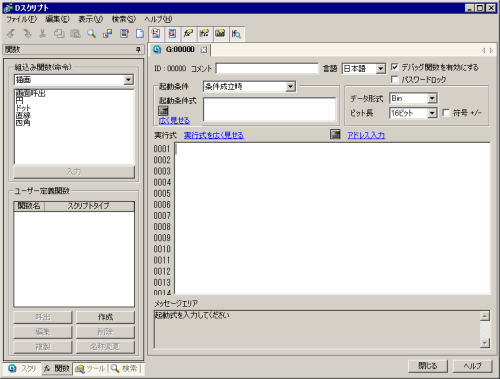Click the 呼出 button
Image resolution: width=500 pixels, height=379 pixels.
click(43, 317)
